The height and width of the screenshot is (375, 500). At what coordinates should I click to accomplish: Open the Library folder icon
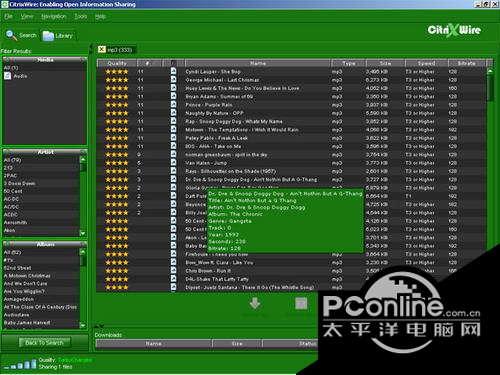(48, 36)
